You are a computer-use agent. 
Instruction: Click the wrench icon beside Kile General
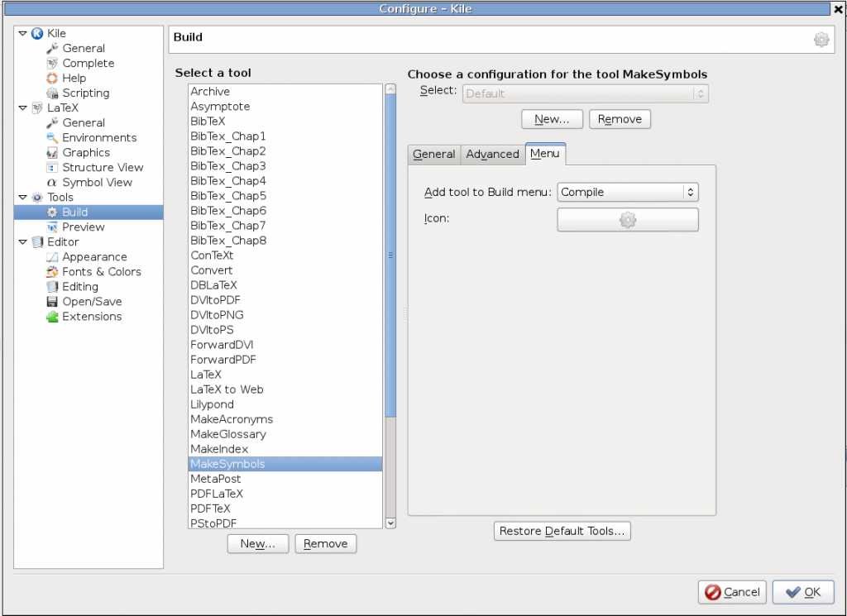click(x=52, y=49)
